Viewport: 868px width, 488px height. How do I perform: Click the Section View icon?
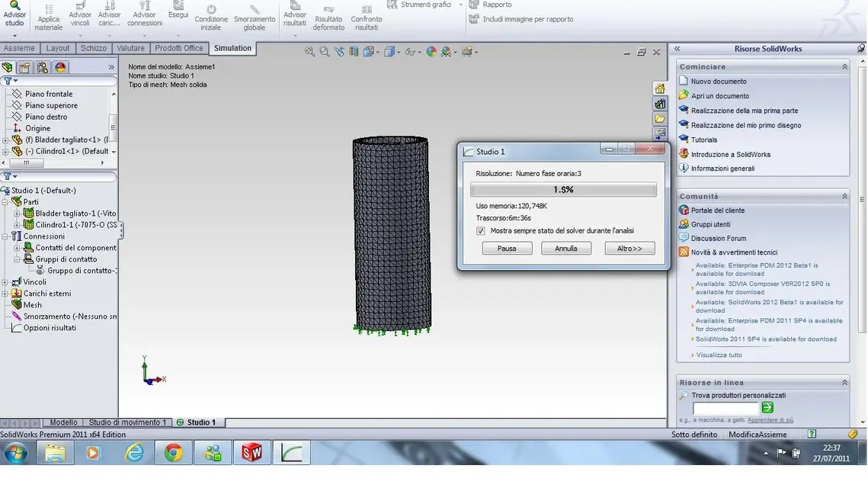coord(353,52)
